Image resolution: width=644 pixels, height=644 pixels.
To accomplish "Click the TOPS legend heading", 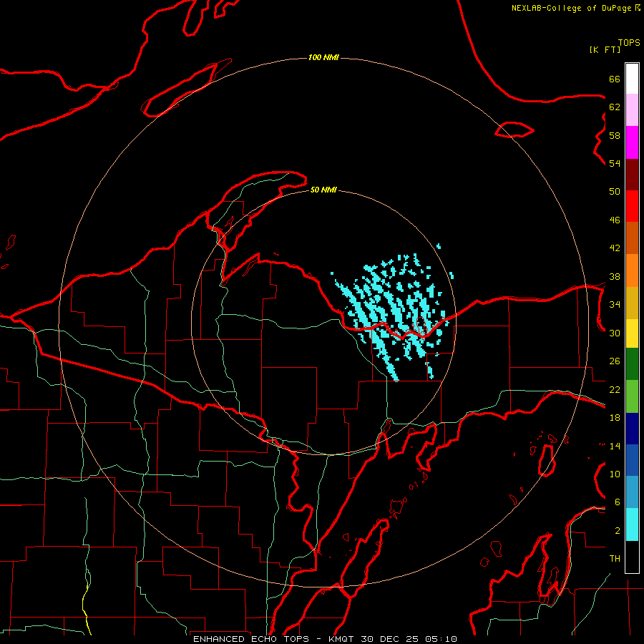I will click(629, 42).
